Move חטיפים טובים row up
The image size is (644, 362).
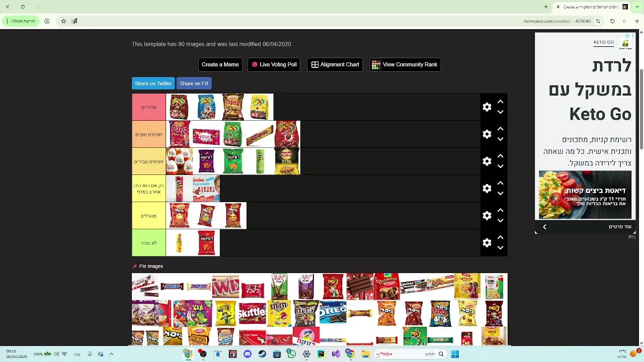click(x=500, y=129)
